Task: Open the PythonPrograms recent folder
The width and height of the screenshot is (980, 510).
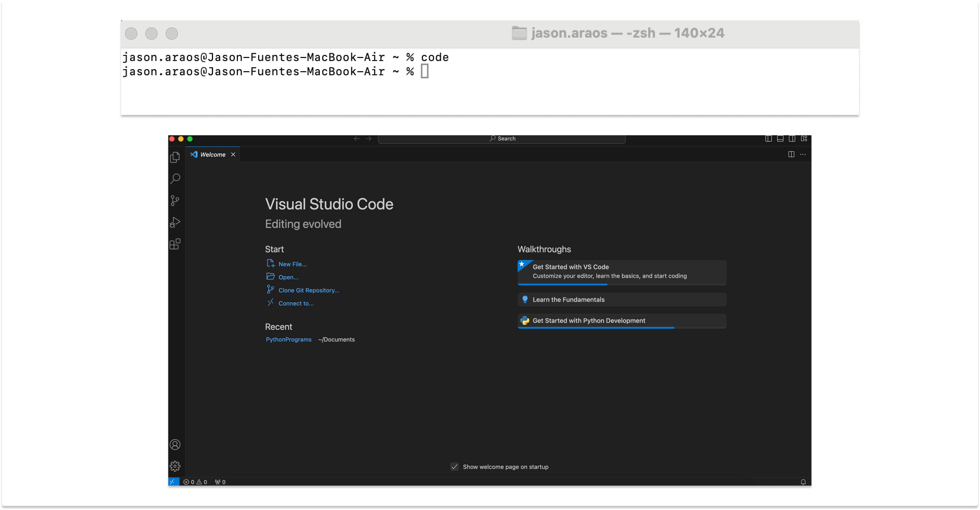Action: [x=288, y=339]
